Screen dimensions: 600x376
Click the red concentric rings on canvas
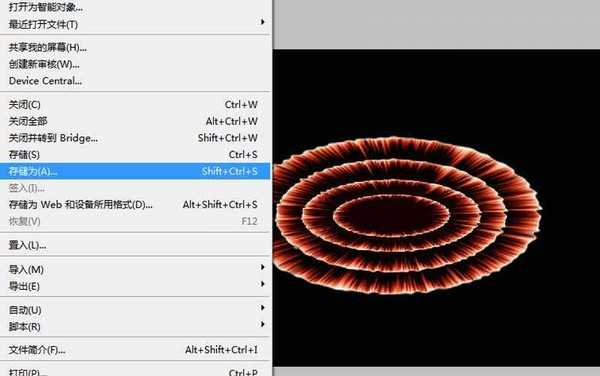coord(407,215)
